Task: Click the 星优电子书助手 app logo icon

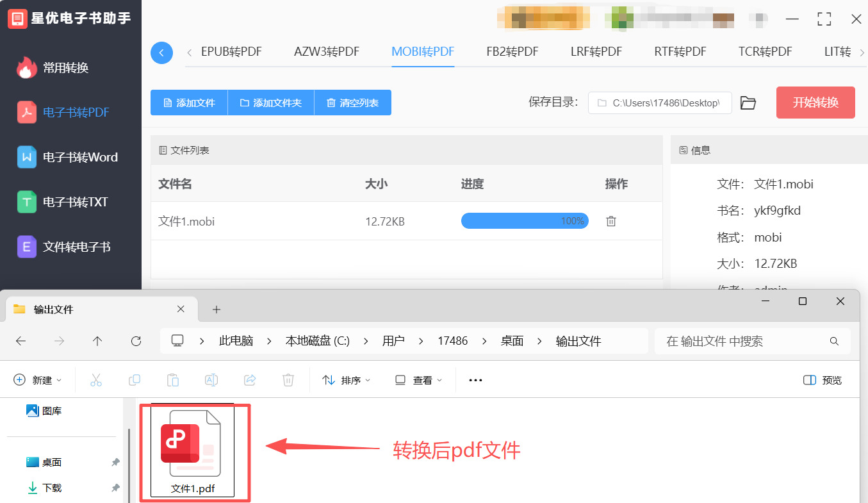Action: (x=17, y=19)
